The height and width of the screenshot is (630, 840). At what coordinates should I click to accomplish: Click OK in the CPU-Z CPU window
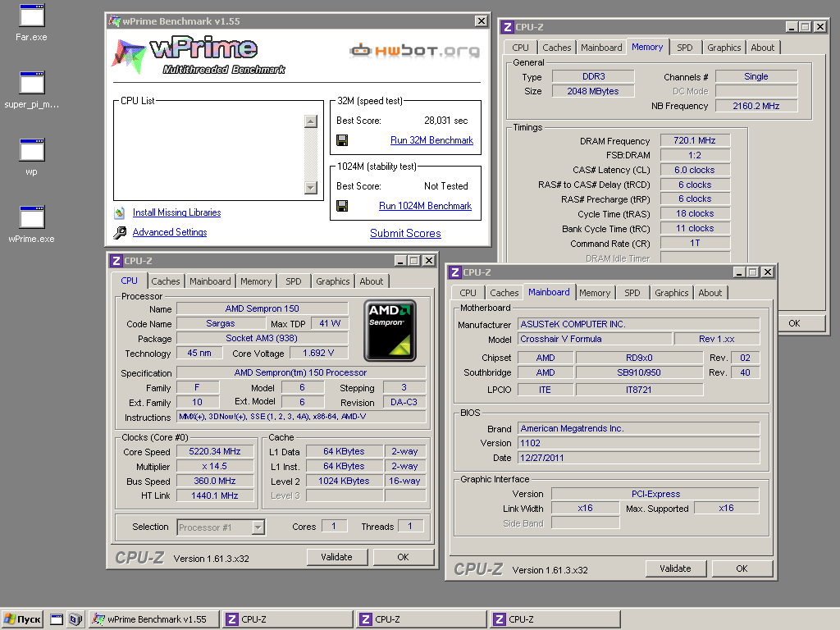(x=403, y=557)
